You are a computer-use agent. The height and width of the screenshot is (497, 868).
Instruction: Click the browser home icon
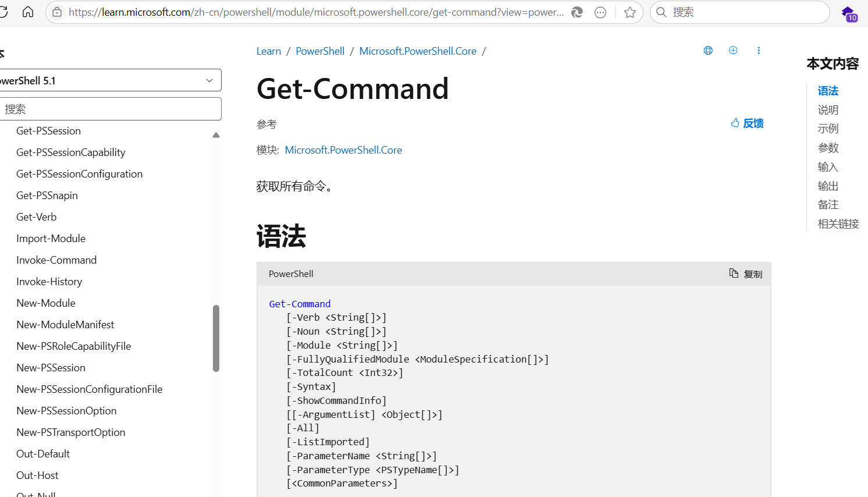28,12
